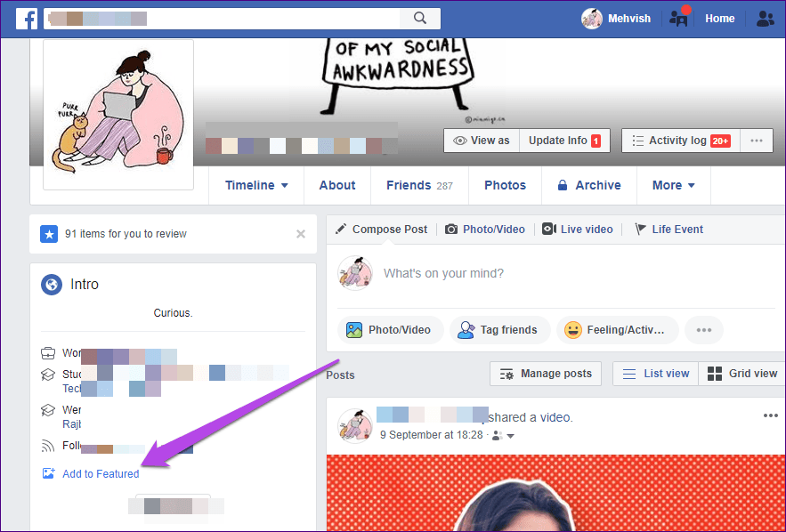This screenshot has width=786, height=532.
Task: Select Life Event option
Action: [669, 230]
